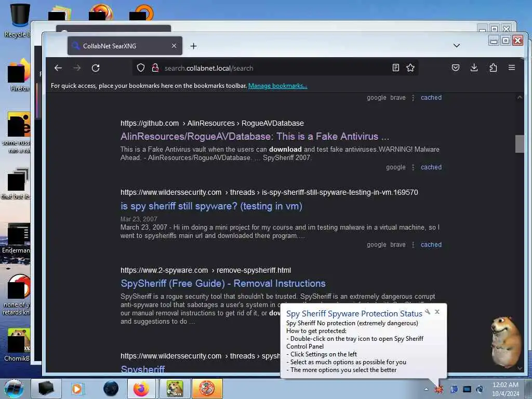Close the Spy Sheriff notification balloon
The width and height of the screenshot is (532, 399).
tap(437, 312)
